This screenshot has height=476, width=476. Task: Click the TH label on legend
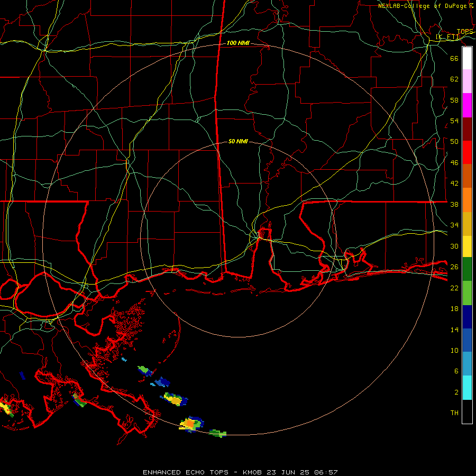pos(454,413)
